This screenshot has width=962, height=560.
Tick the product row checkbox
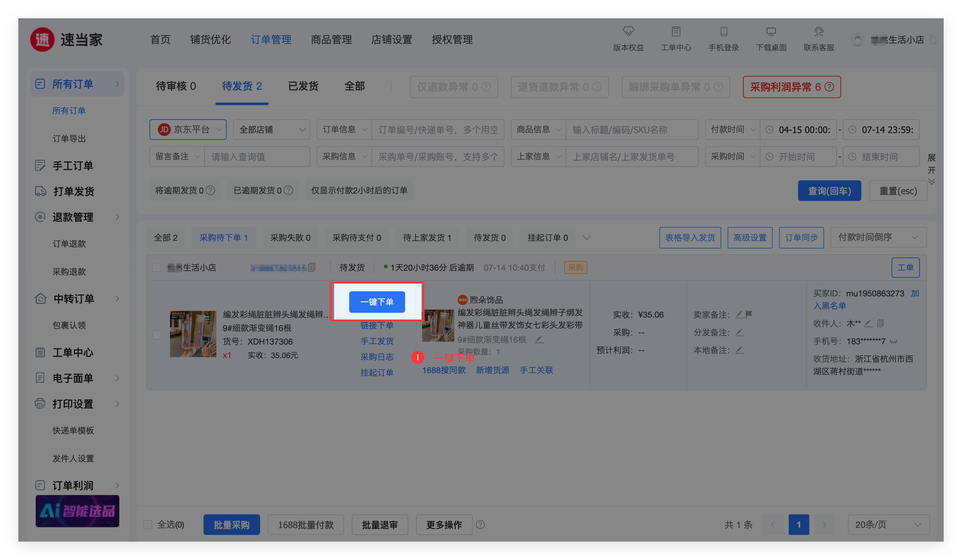click(x=157, y=335)
